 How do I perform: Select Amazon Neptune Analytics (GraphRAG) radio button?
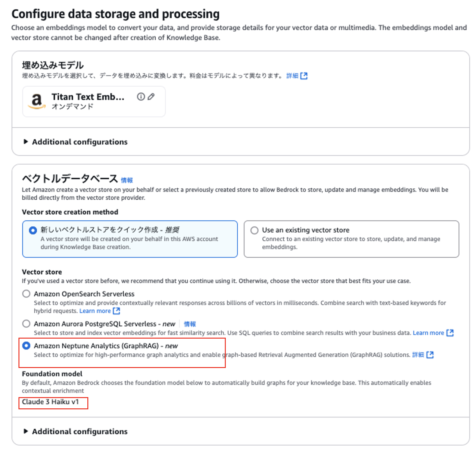point(27,346)
